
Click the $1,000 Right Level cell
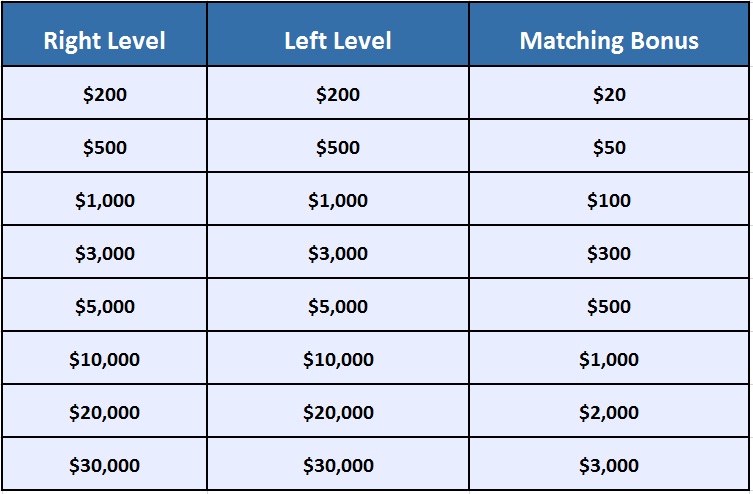pyautogui.click(x=105, y=199)
